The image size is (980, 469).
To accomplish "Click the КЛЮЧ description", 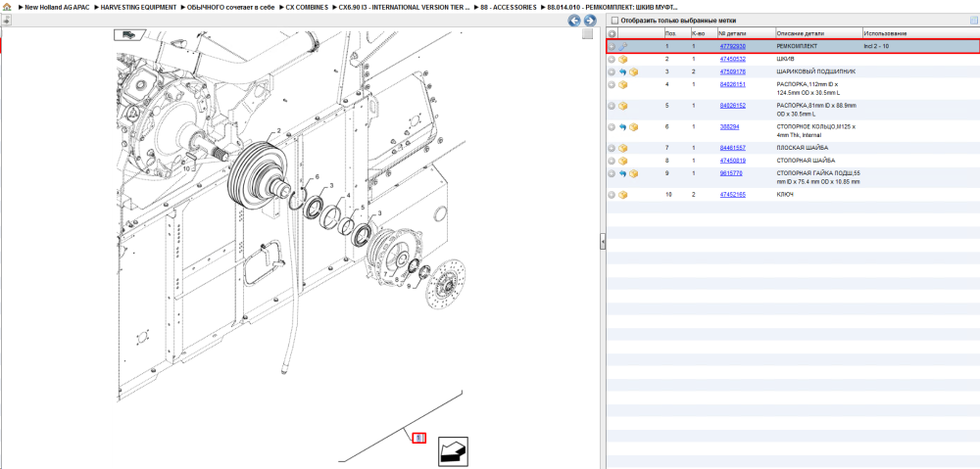I will pos(785,195).
